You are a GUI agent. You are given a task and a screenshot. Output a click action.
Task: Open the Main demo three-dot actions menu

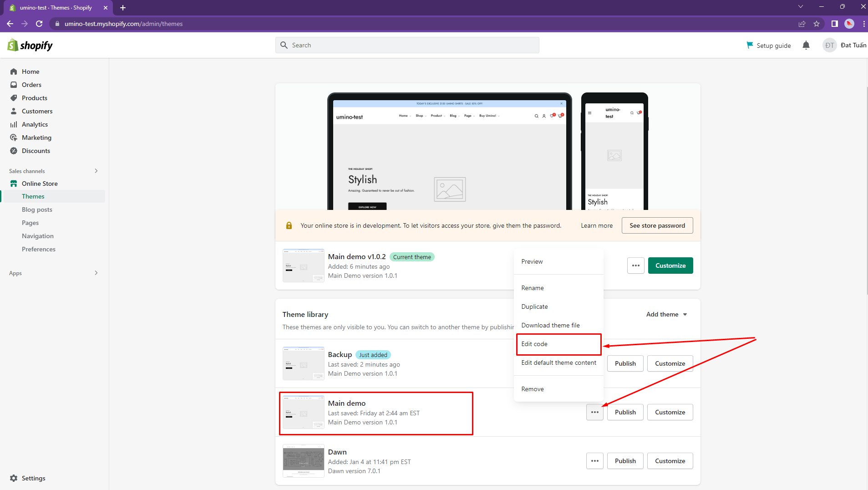[x=595, y=412]
